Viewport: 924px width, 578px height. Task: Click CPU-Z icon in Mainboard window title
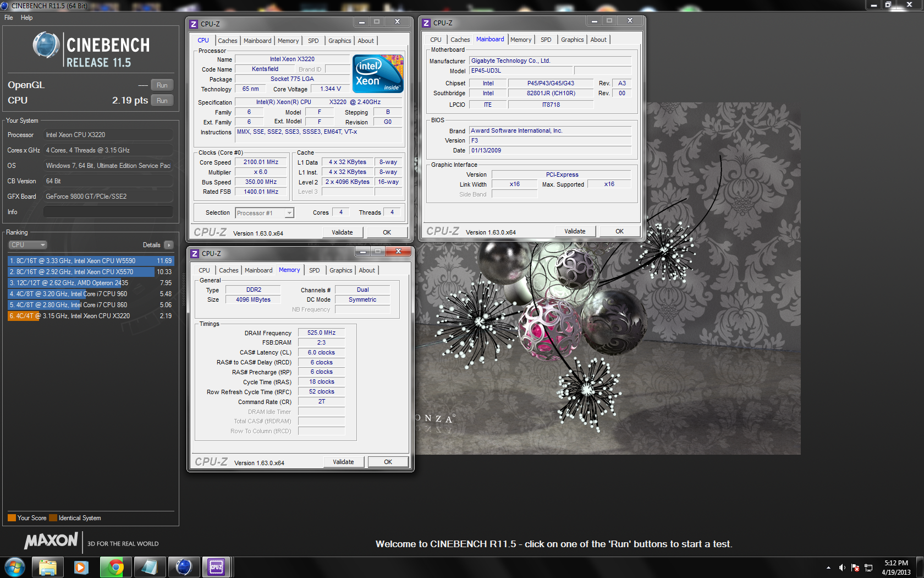(x=426, y=23)
